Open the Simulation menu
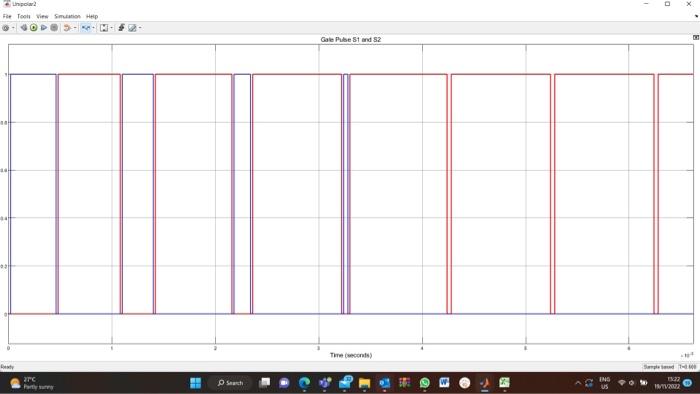 pyautogui.click(x=67, y=16)
